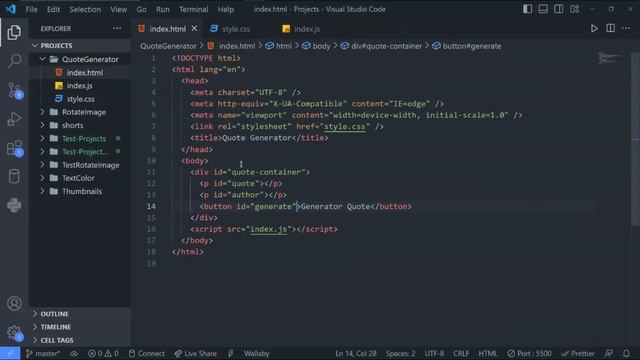Screen dimensions: 640x360
Task: Open Run and Debug view icon
Action: pos(14,119)
